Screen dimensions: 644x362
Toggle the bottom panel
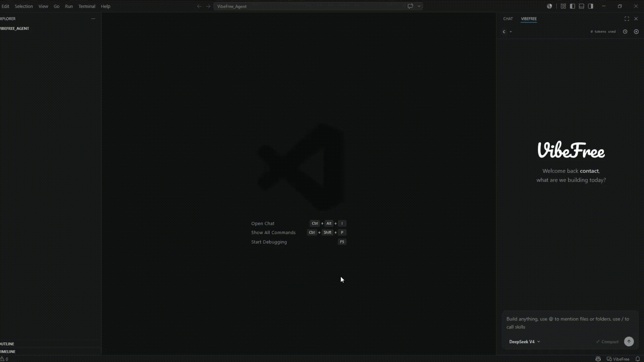coord(582,6)
